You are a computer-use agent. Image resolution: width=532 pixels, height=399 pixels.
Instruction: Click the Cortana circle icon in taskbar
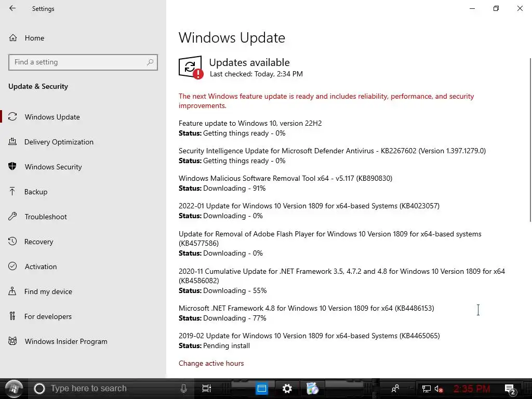pos(39,389)
